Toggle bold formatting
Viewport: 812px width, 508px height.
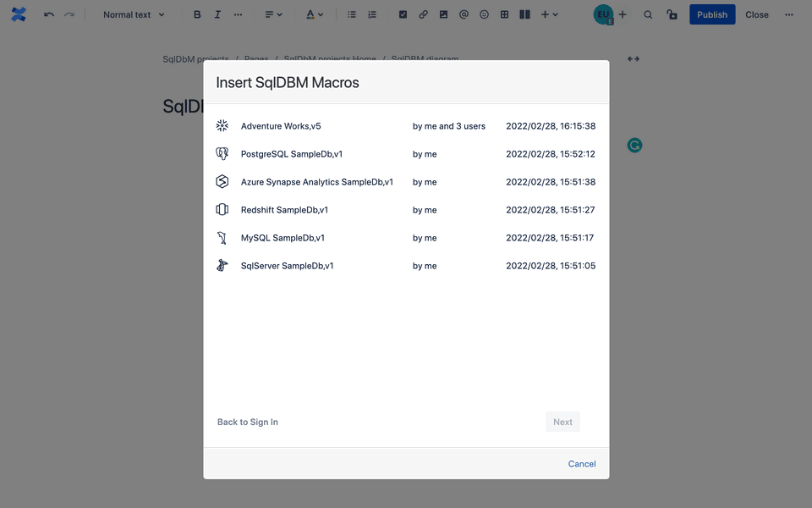tap(197, 14)
